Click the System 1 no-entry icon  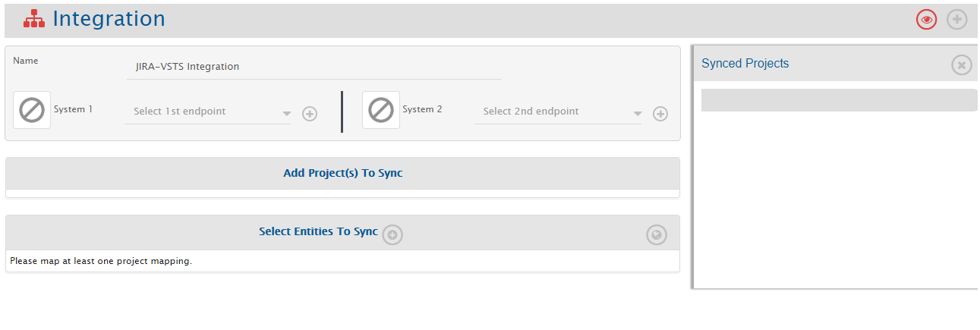32,111
